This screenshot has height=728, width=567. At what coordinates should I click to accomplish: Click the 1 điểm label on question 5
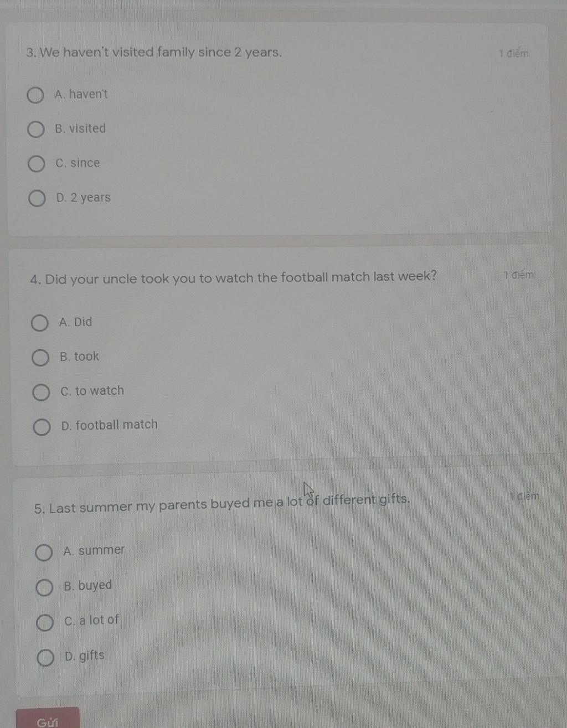[524, 496]
